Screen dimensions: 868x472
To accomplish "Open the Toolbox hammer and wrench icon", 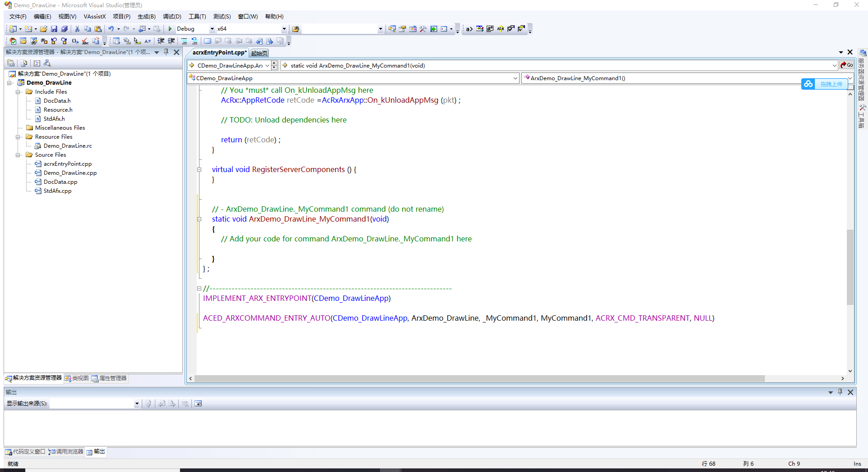I will point(423,29).
